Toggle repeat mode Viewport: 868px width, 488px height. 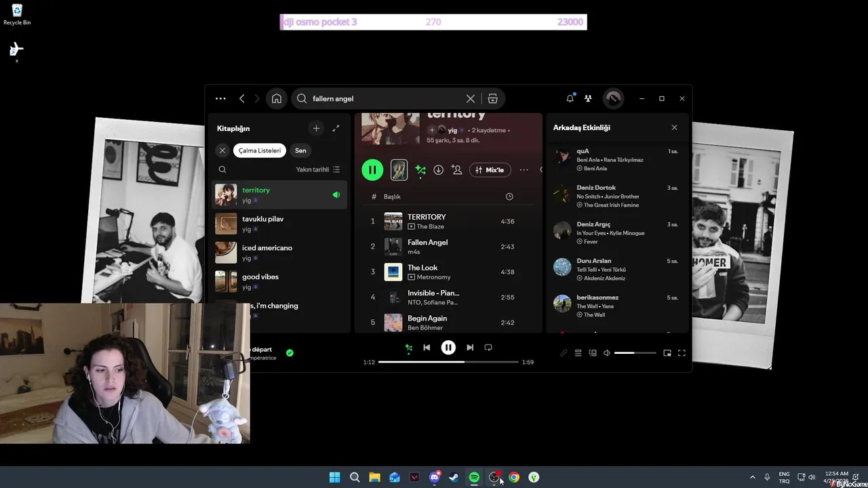click(x=488, y=348)
